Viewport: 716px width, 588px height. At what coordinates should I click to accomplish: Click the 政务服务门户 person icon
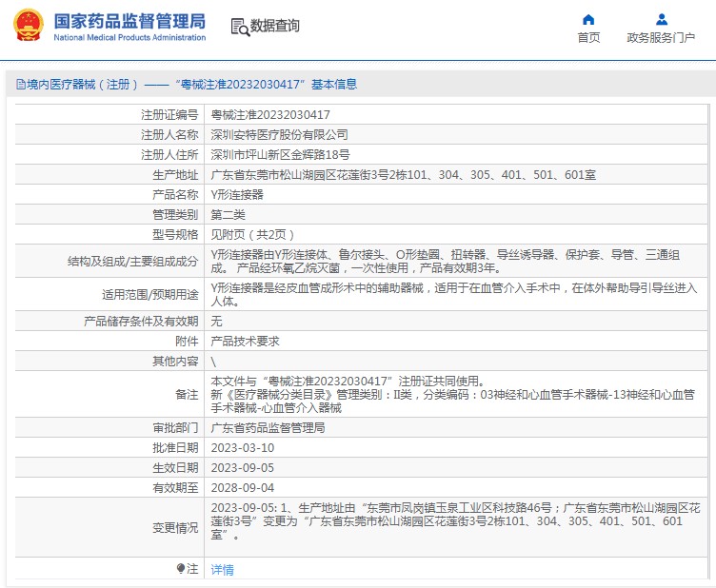pyautogui.click(x=662, y=19)
